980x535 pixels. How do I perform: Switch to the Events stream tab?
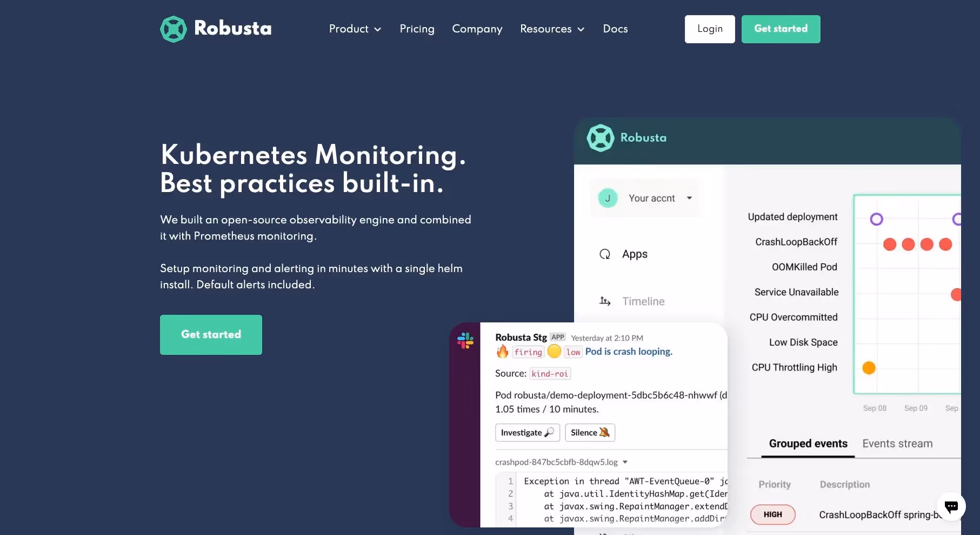pyautogui.click(x=897, y=444)
